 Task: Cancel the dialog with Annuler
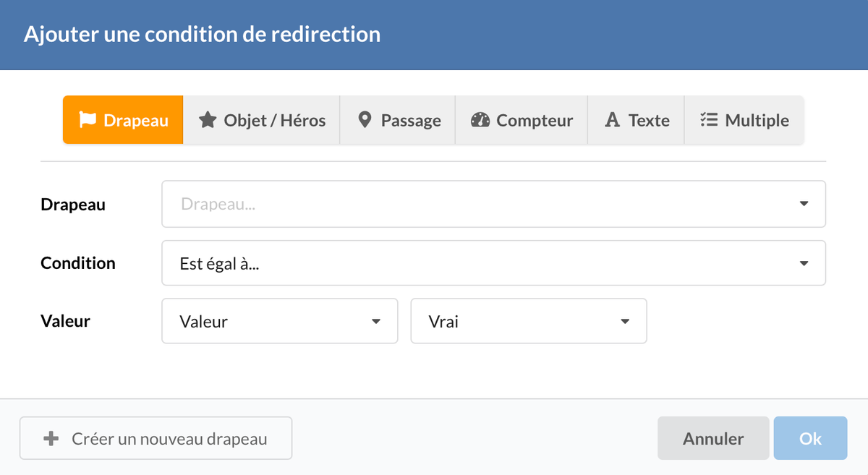(712, 438)
